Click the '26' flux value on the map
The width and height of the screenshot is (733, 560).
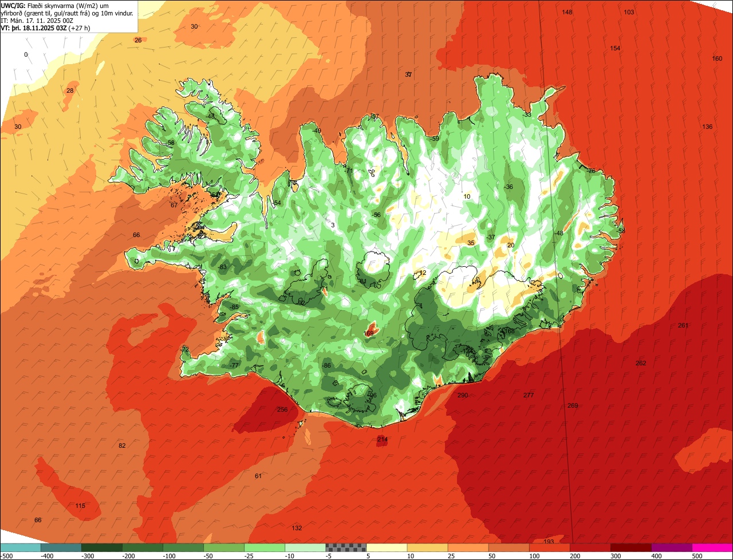point(138,40)
